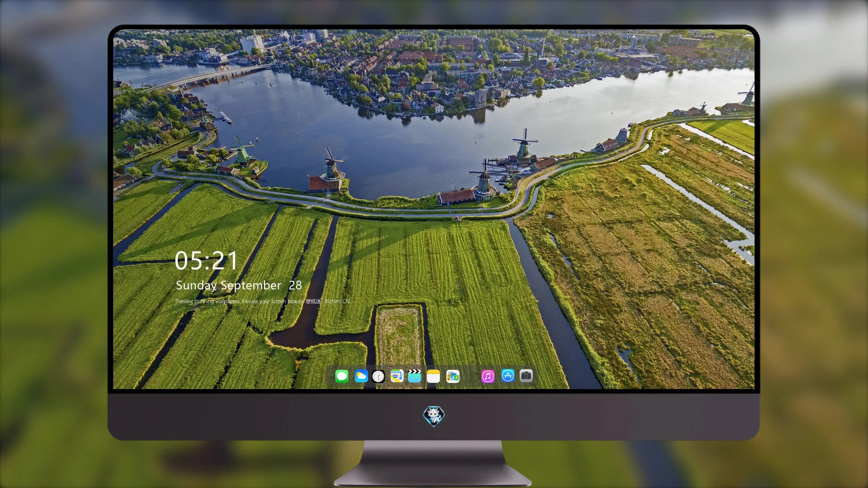Open the Camera app in the dock
This screenshot has width=868, height=488.
point(526,376)
